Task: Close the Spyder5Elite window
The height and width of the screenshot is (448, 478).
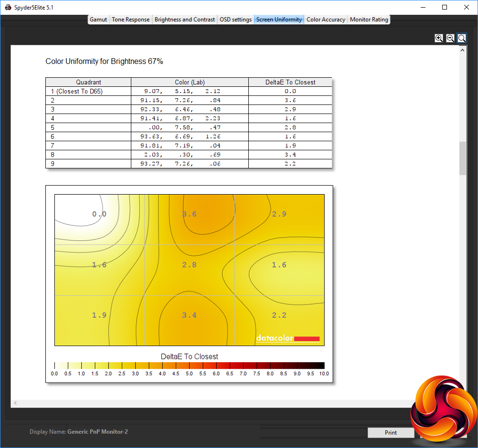Action: (x=467, y=7)
